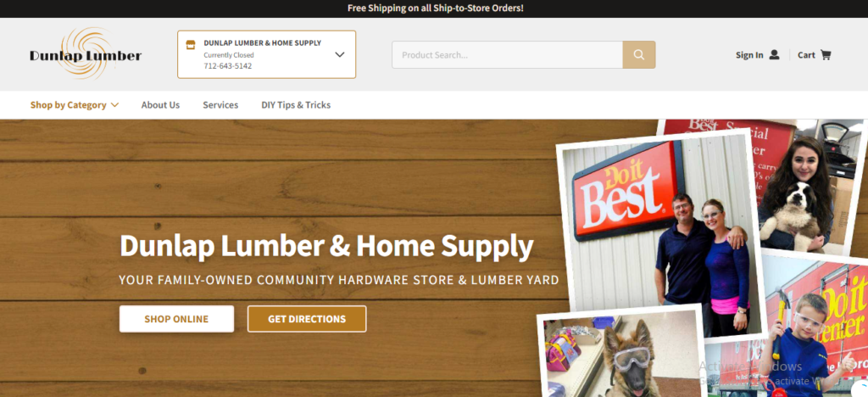This screenshot has width=868, height=397.
Task: Click the store phone number 712-643-5142
Action: (x=227, y=66)
